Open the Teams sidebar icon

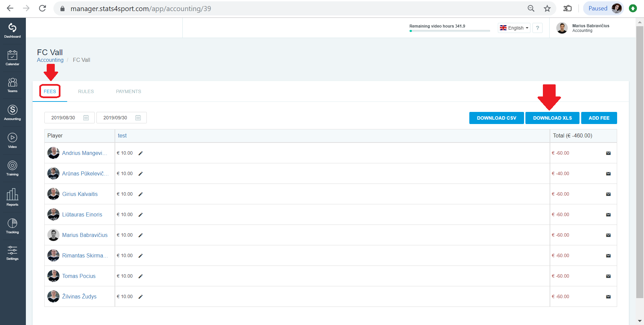point(12,85)
